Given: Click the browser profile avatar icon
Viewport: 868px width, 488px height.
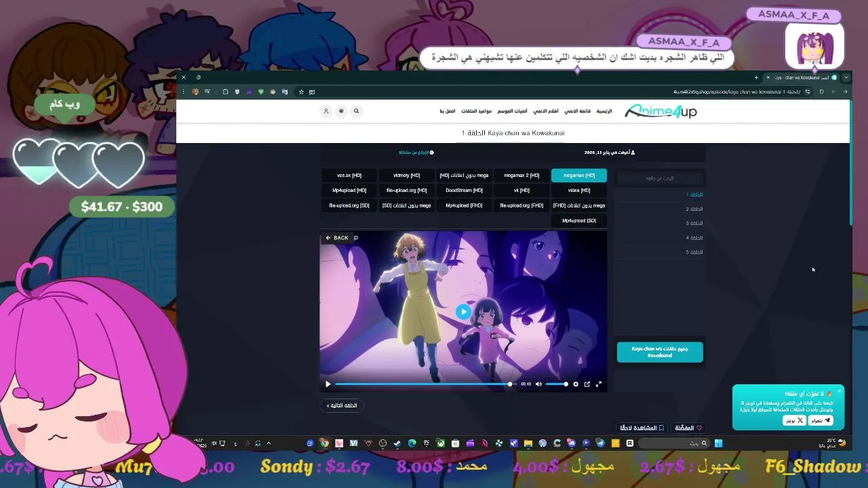Looking at the screenshot, I should (x=195, y=91).
